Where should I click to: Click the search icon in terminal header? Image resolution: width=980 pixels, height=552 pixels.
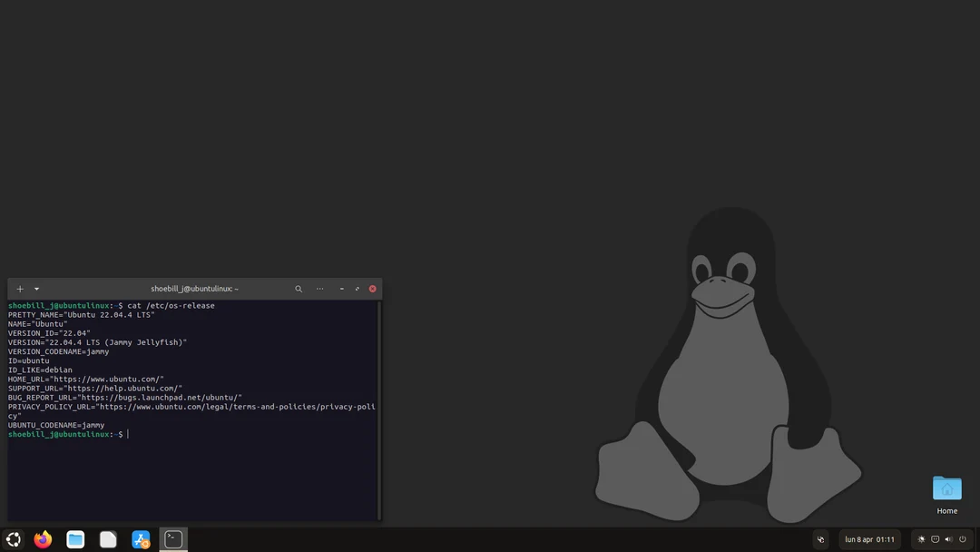tap(299, 289)
